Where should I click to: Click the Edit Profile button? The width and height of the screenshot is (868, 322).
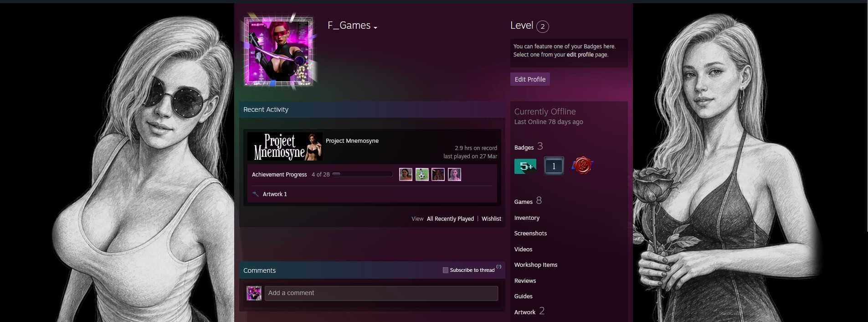(530, 79)
